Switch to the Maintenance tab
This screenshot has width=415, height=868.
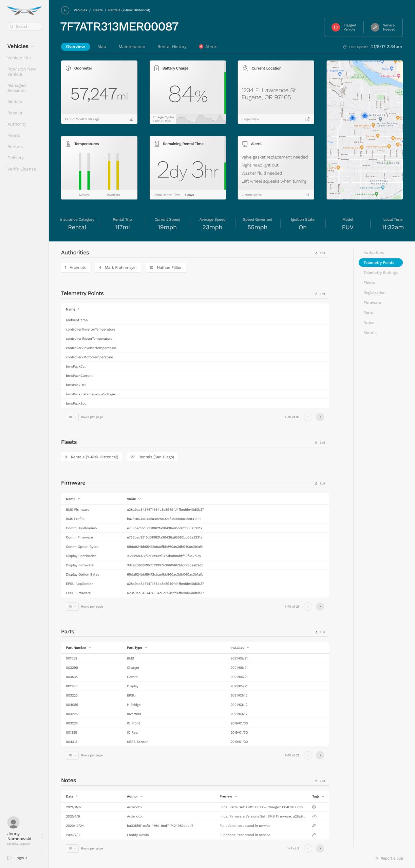tap(132, 47)
